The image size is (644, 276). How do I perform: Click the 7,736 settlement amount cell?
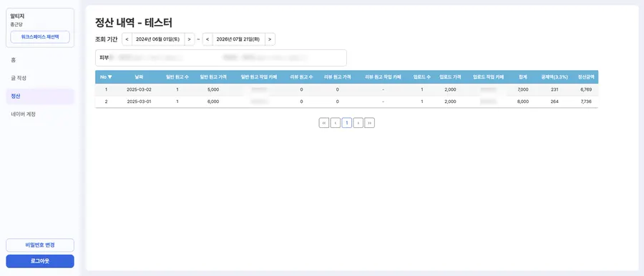coord(586,102)
